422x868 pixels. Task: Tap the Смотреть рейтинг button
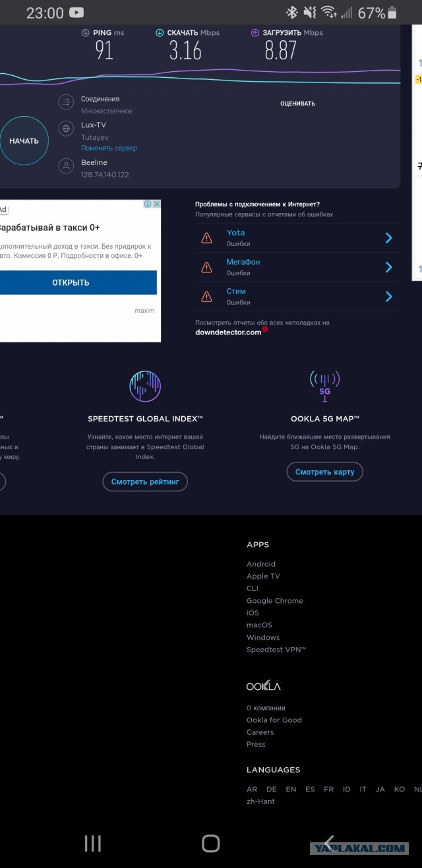(x=145, y=482)
